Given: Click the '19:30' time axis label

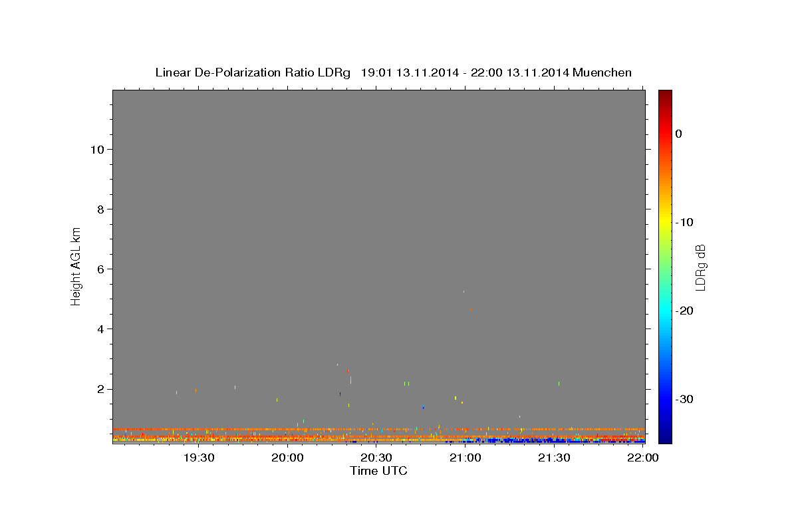Looking at the screenshot, I should (x=198, y=458).
